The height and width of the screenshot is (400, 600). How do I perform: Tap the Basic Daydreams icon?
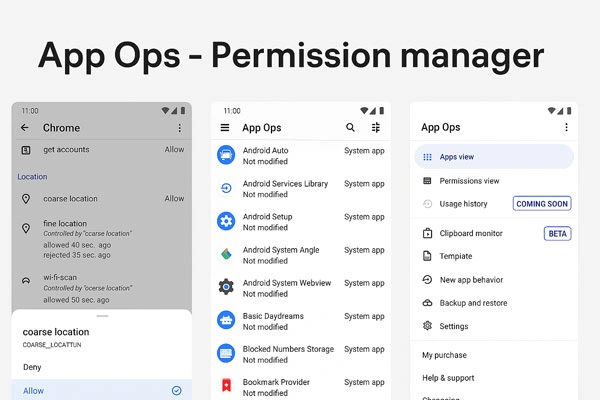coord(226,320)
